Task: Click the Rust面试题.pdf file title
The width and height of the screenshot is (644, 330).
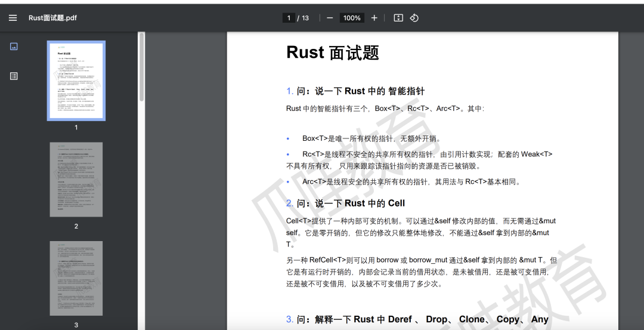Action: 52,18
